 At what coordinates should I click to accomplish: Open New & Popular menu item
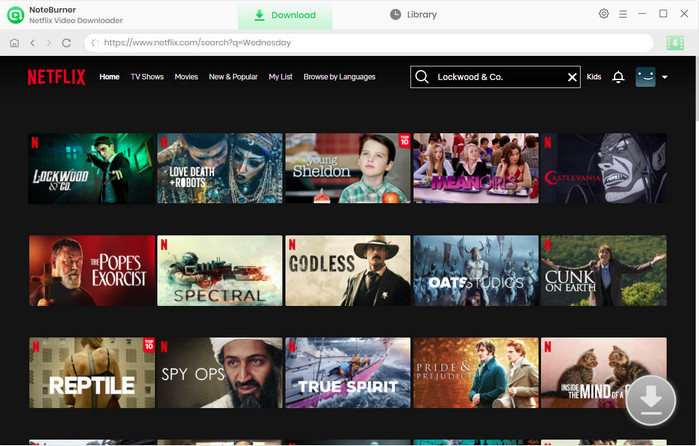(x=233, y=77)
